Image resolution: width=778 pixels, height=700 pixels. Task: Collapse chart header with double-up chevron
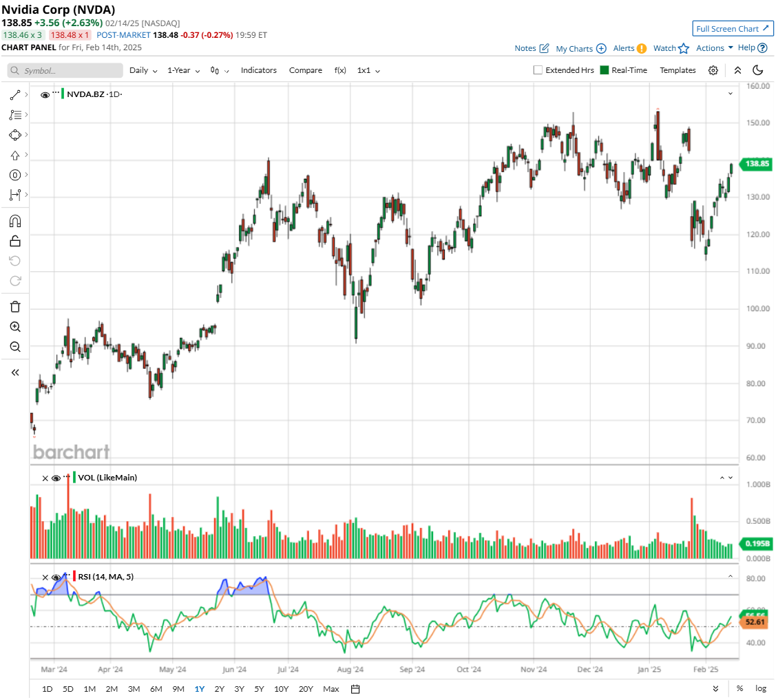(x=738, y=70)
